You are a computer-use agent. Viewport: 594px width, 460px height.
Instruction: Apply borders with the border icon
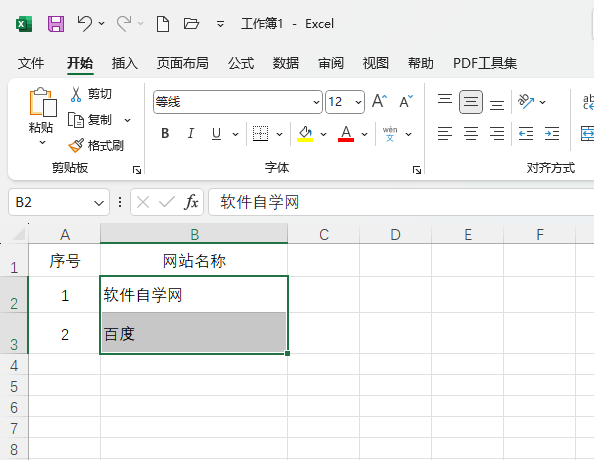[x=260, y=134]
